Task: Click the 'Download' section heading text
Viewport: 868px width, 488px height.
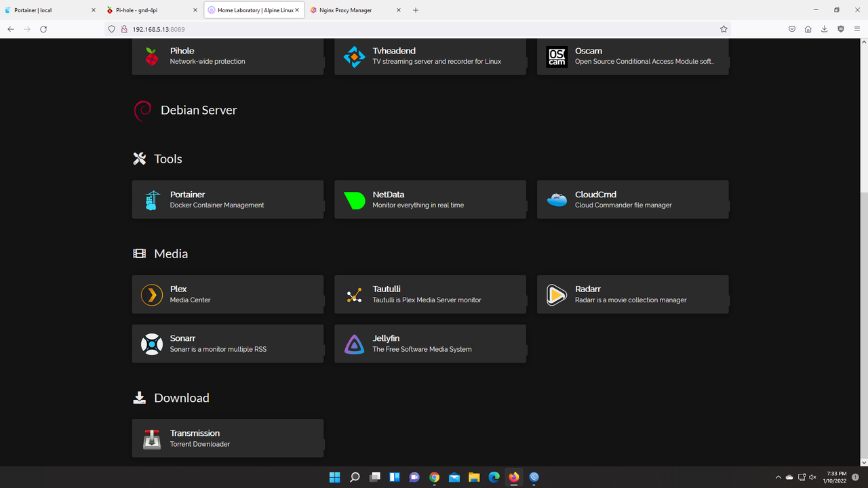Action: coord(182,399)
